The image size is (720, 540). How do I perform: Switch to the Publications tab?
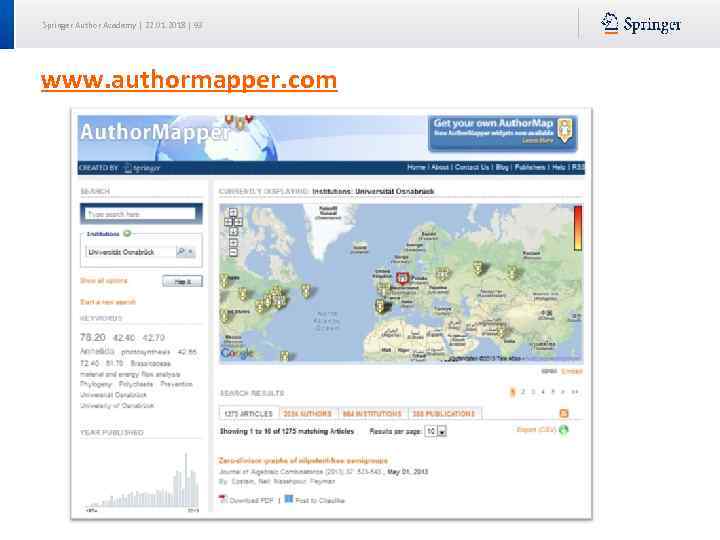coord(444,413)
